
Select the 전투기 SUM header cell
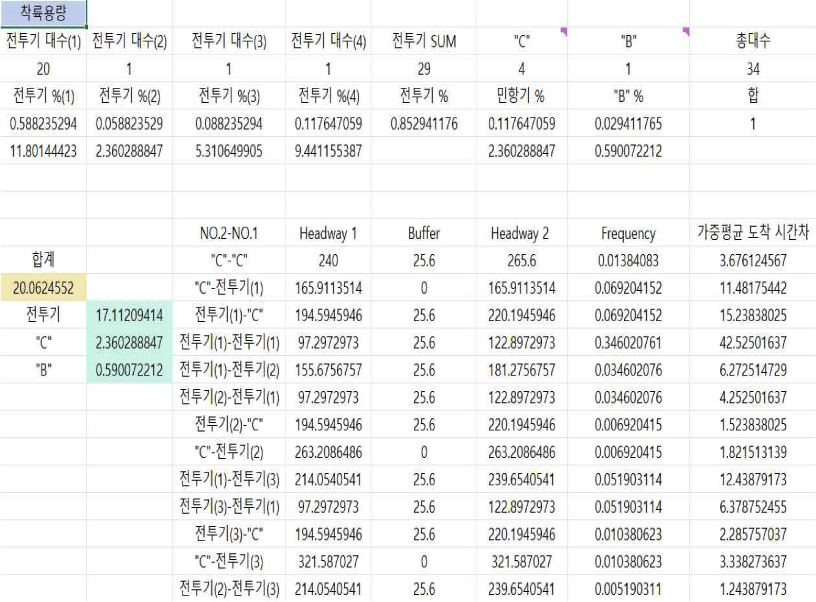(423, 41)
